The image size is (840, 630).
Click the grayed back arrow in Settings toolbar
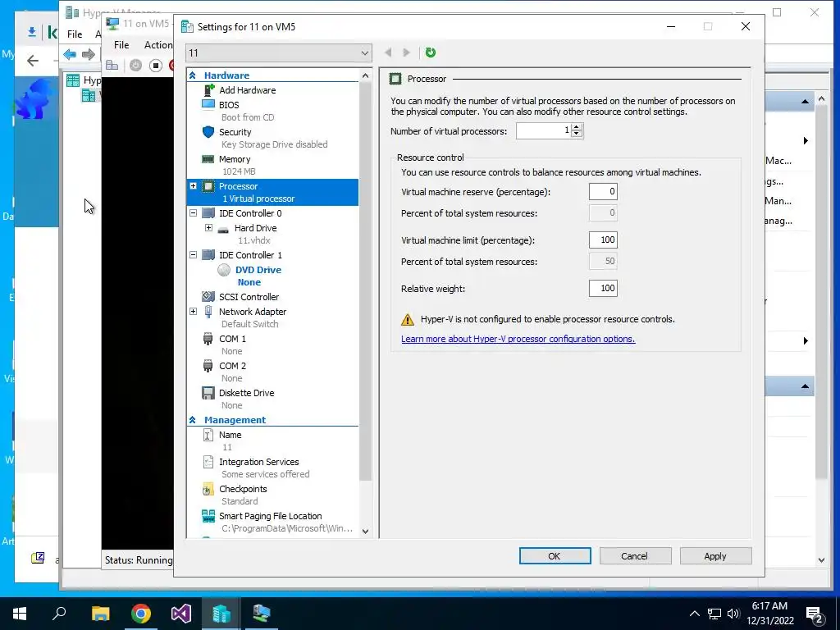pyautogui.click(x=388, y=52)
